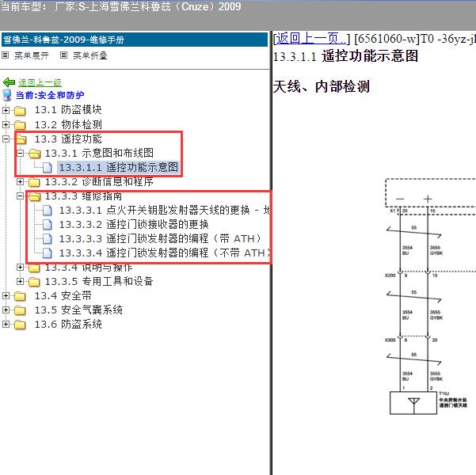Screen dimensions: 476x475
Task: Click the 菜单展开 button
Action: point(32,55)
